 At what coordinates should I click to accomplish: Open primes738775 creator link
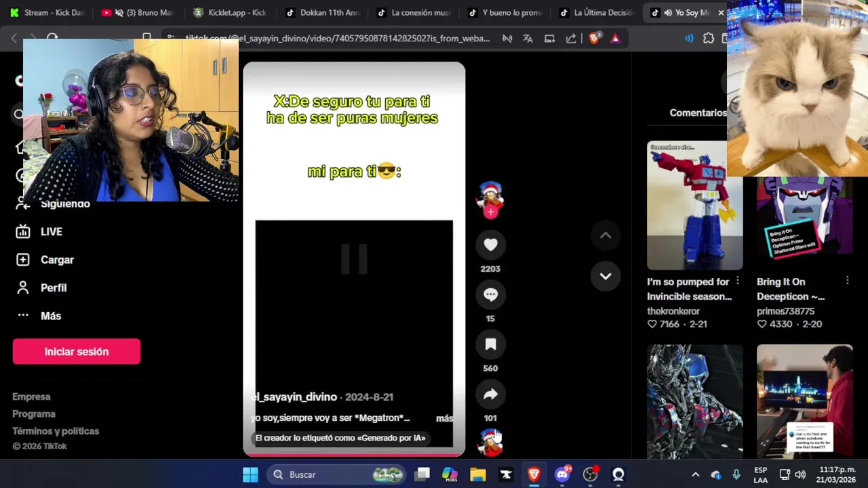(785, 311)
